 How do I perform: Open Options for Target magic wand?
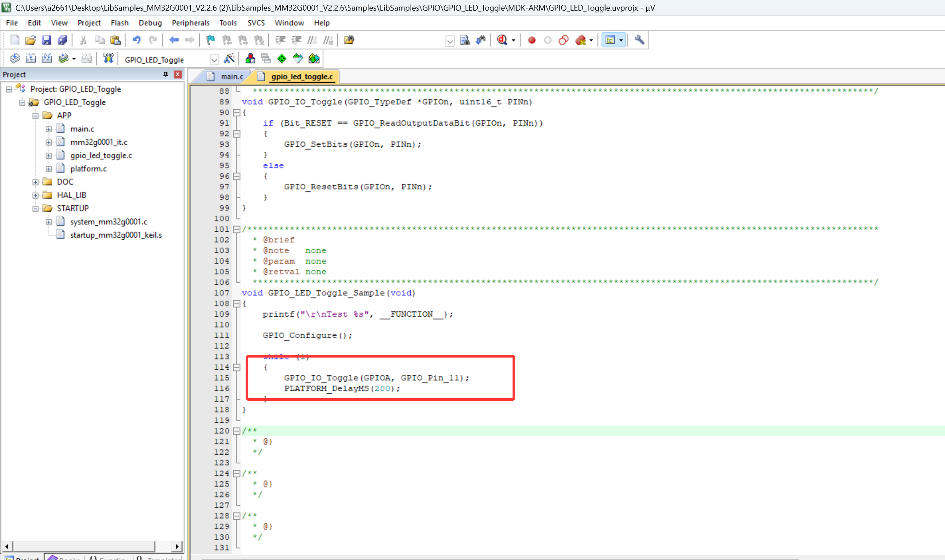tap(229, 58)
